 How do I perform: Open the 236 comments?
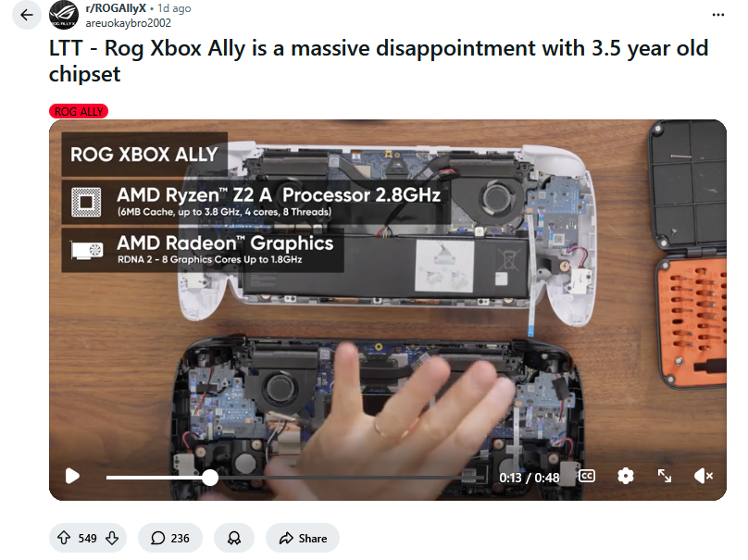(170, 538)
